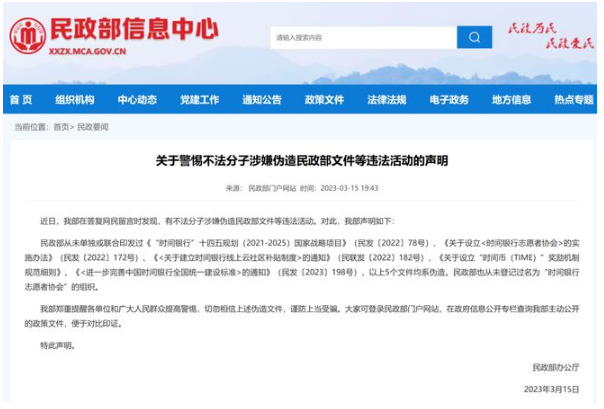Select the 电子政务 navigation item
Viewport: 604px width, 409px height.
[449, 100]
